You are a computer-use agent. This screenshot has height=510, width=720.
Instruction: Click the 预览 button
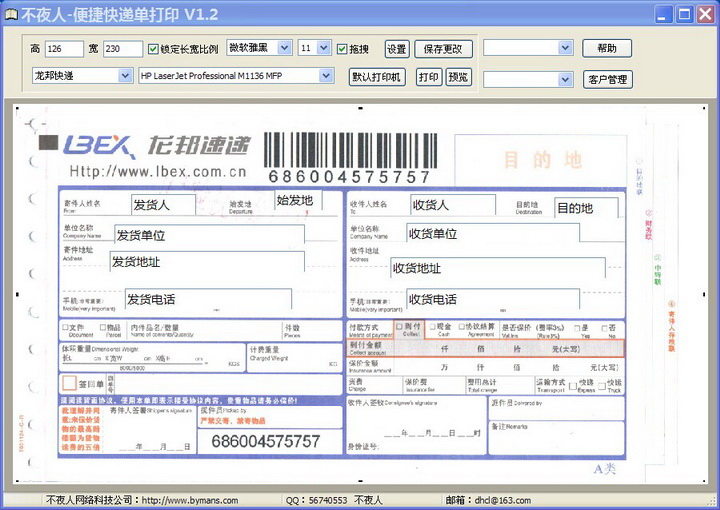point(458,77)
